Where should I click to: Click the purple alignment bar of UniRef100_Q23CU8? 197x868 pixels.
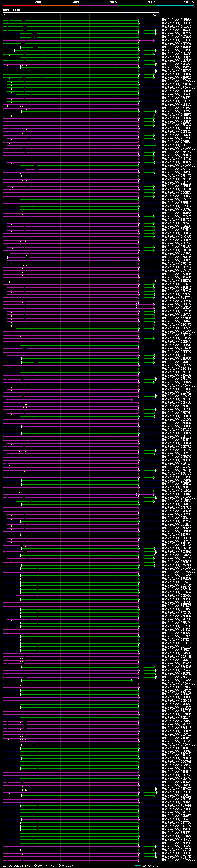[79, 40]
